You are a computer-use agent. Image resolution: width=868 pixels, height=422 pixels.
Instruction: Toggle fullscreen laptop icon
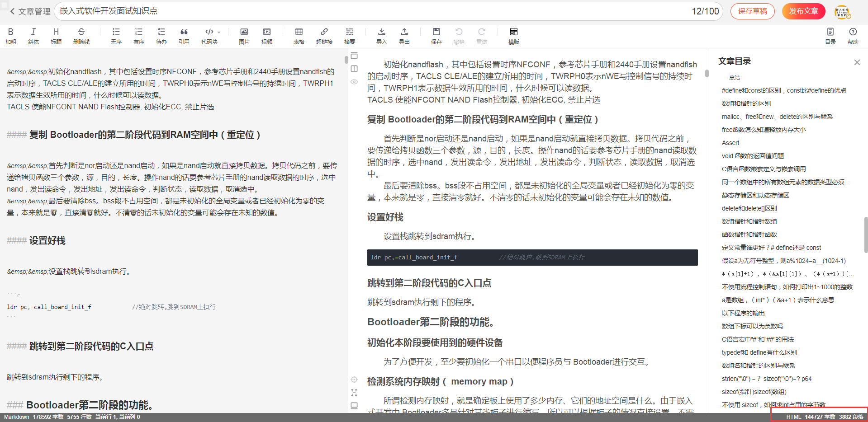point(354,406)
